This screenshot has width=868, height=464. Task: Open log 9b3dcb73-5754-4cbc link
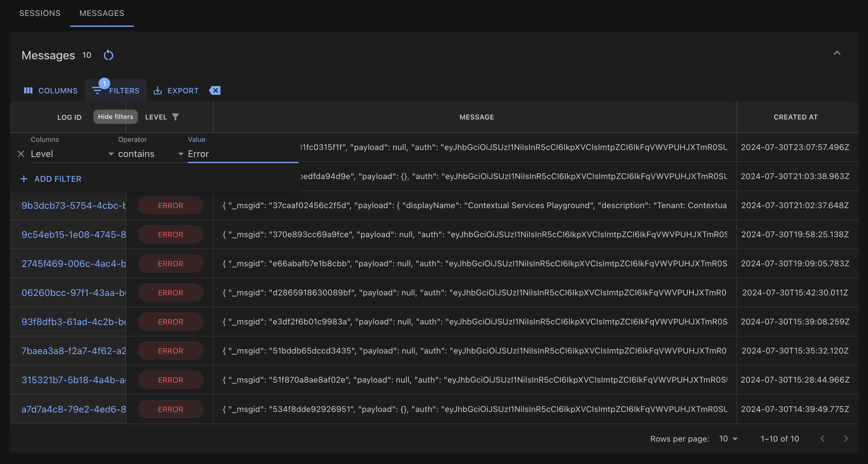[x=74, y=206]
